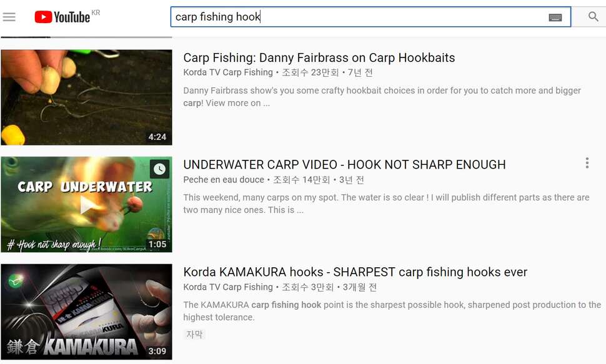Open the hamburger guide menu

[9, 17]
